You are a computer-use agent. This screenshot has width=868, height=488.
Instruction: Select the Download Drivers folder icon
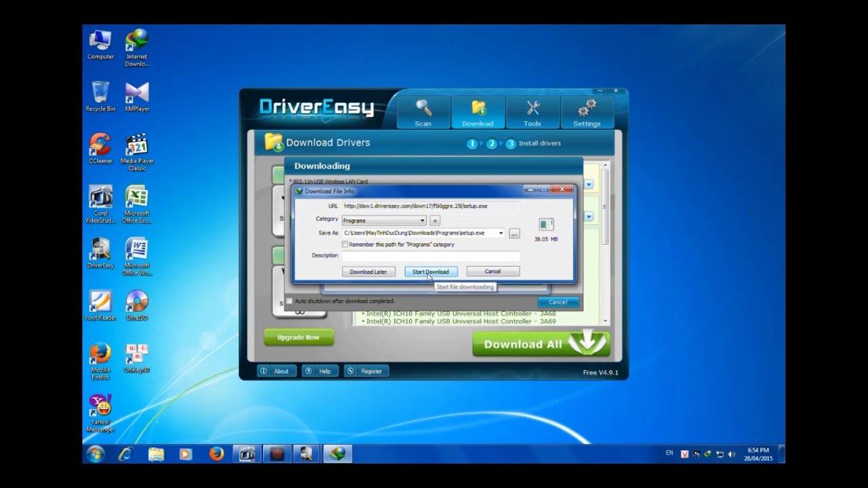click(x=273, y=142)
